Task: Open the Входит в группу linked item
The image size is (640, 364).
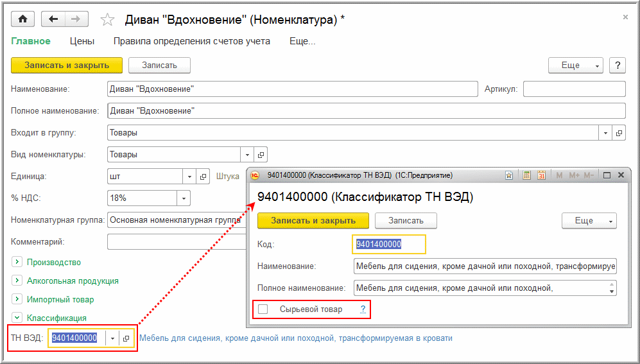Action: tap(619, 133)
